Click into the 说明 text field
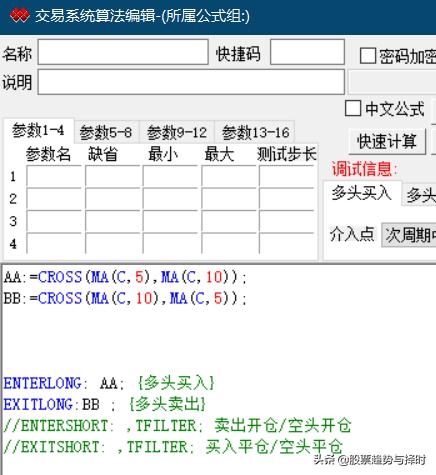The width and height of the screenshot is (436, 475). click(x=191, y=82)
